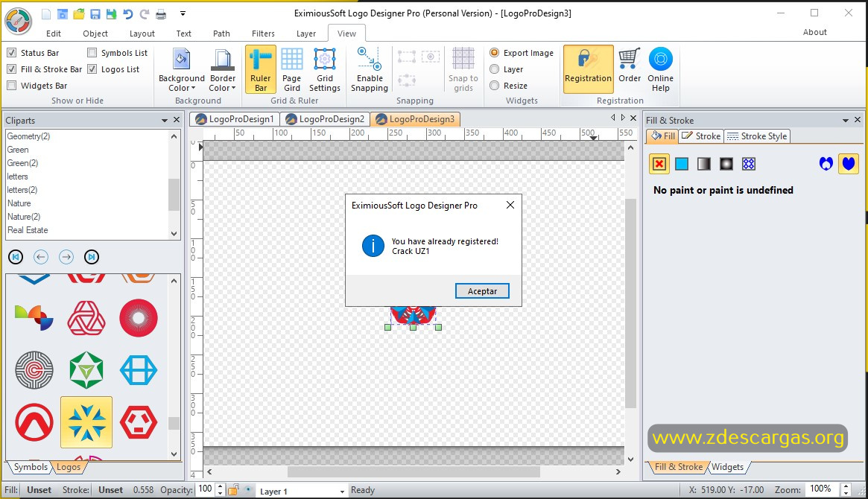Viewport: 868px width, 499px height.
Task: Open the About menu item
Action: point(815,32)
